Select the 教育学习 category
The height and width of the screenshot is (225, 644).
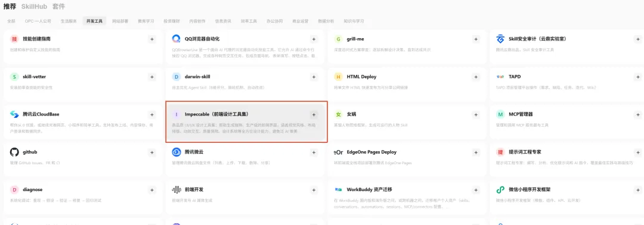pyautogui.click(x=146, y=21)
